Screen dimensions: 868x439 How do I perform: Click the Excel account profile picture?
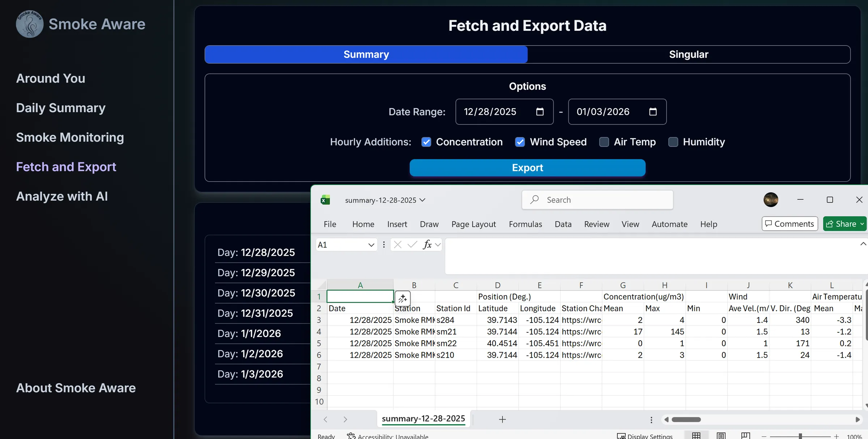[771, 200]
